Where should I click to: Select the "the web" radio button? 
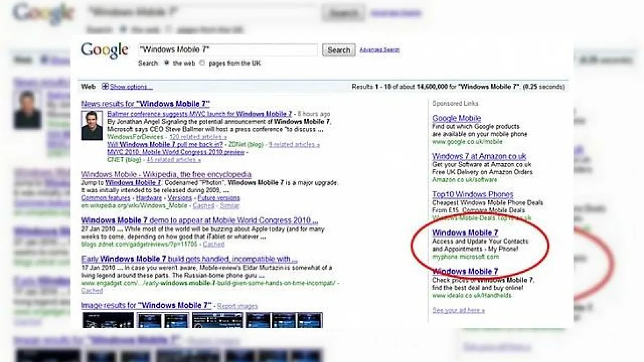167,63
